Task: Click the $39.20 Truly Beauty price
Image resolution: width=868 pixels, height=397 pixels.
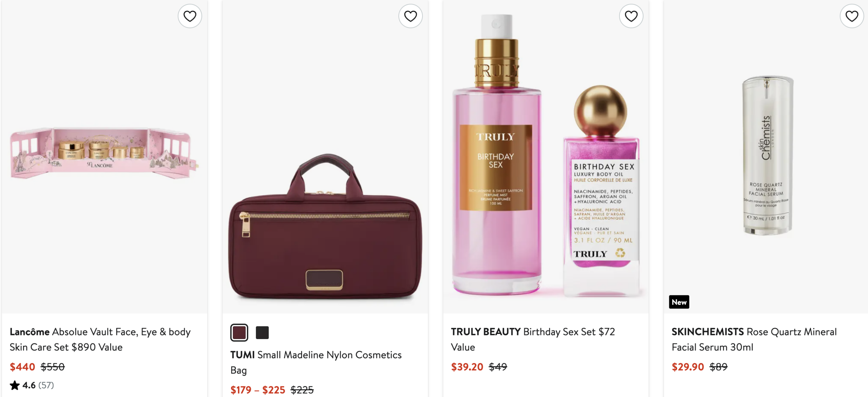Action: [x=467, y=367]
